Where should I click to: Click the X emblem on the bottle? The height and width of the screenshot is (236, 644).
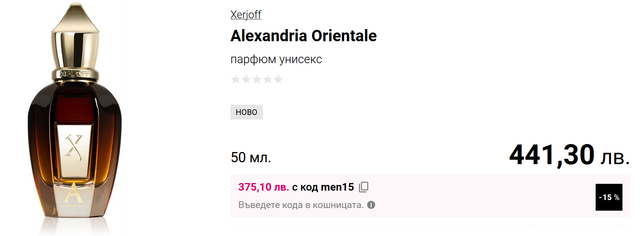pos(74,147)
